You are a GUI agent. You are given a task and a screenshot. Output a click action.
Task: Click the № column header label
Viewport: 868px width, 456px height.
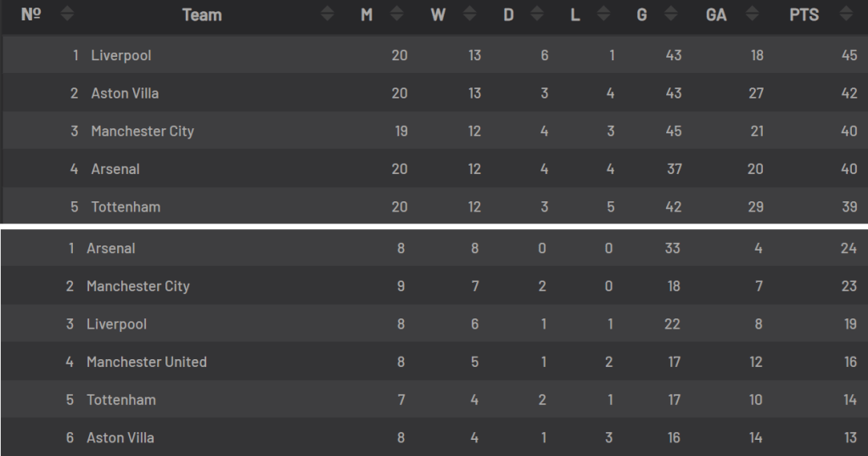pyautogui.click(x=31, y=14)
